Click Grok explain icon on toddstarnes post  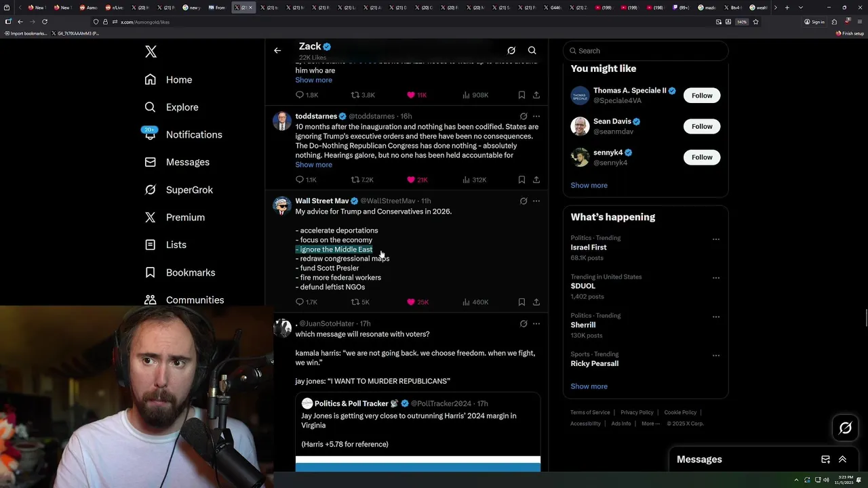[x=524, y=116]
